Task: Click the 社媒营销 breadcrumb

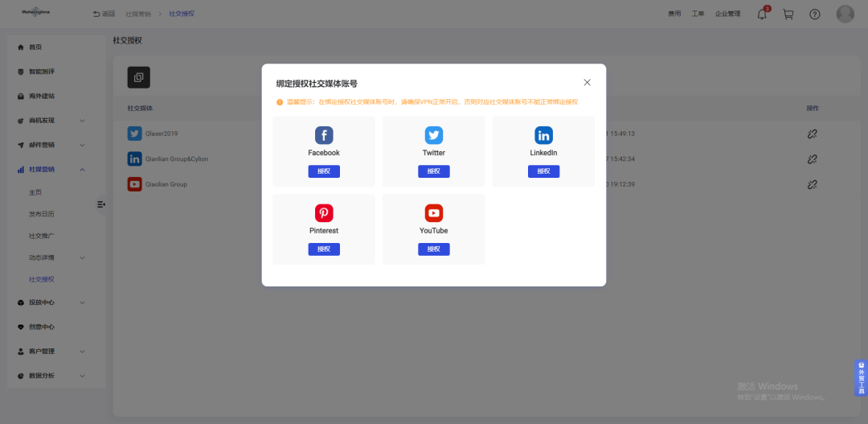Action: 138,14
